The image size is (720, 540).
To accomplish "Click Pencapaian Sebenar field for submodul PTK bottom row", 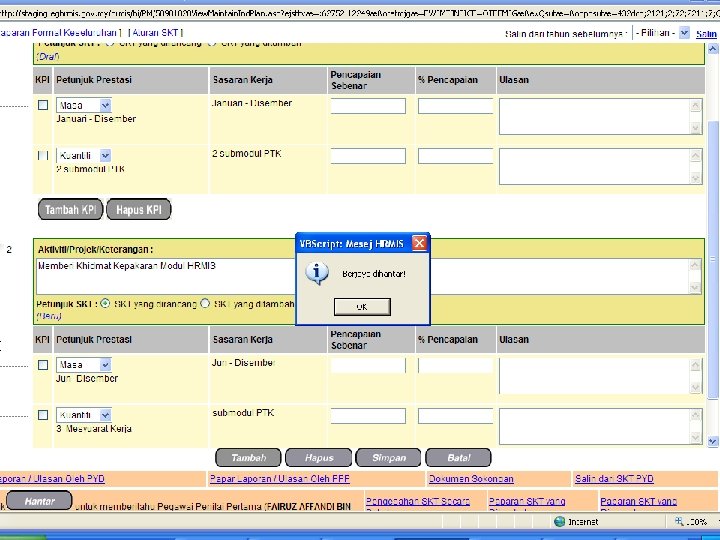I will (368, 416).
